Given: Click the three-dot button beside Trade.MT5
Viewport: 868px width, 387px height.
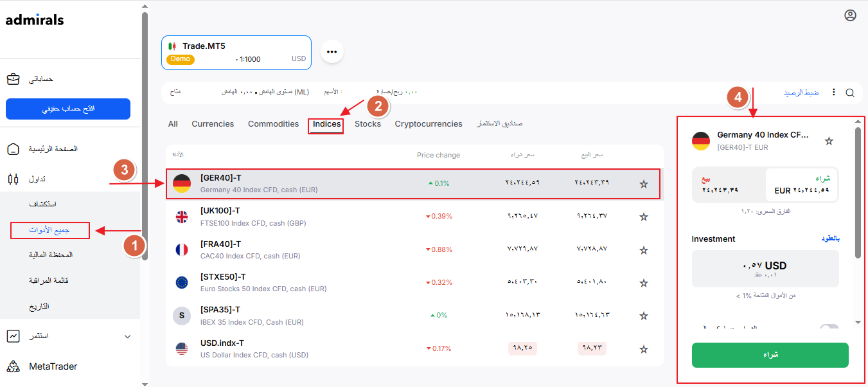Looking at the screenshot, I should pos(332,51).
